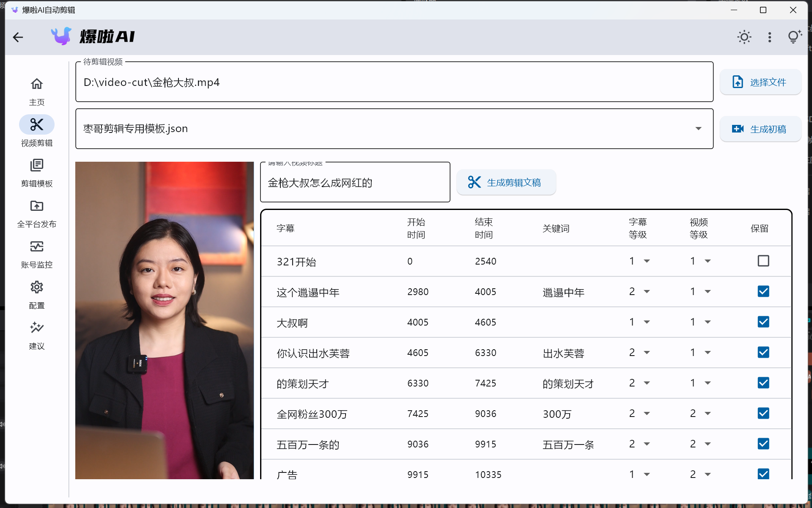Uncheck 保留 for 五百万一条的
The height and width of the screenshot is (508, 812).
click(763, 444)
